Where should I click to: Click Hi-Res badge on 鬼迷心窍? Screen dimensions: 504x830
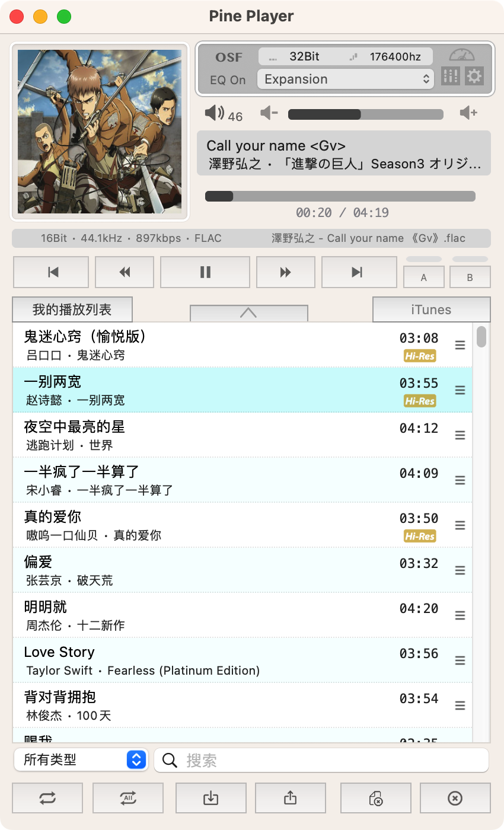click(x=420, y=356)
